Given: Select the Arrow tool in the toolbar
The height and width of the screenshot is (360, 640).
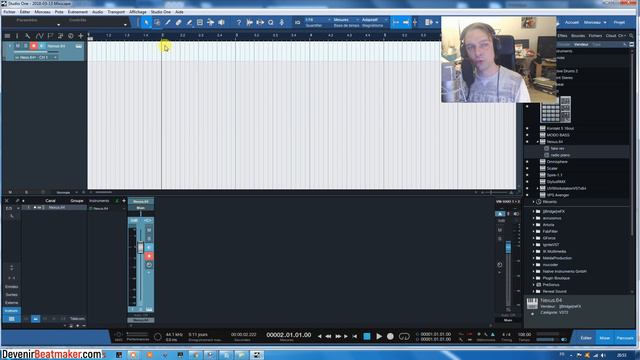Looking at the screenshot, I should tap(146, 22).
